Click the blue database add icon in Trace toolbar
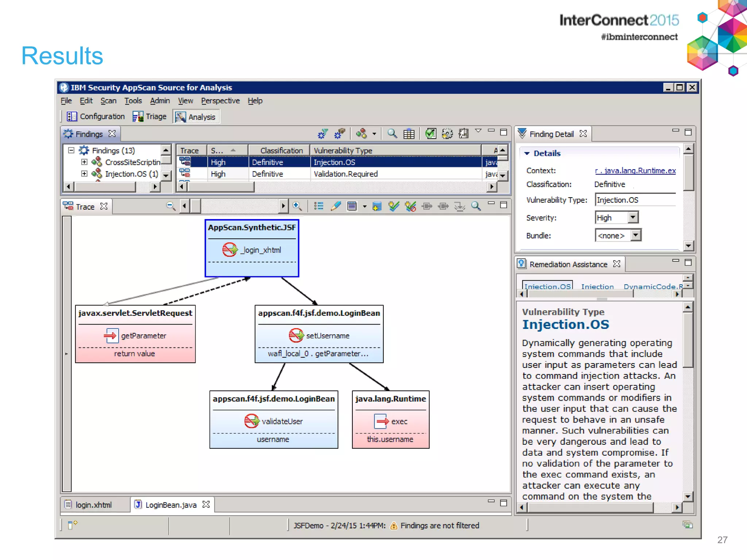 (377, 206)
